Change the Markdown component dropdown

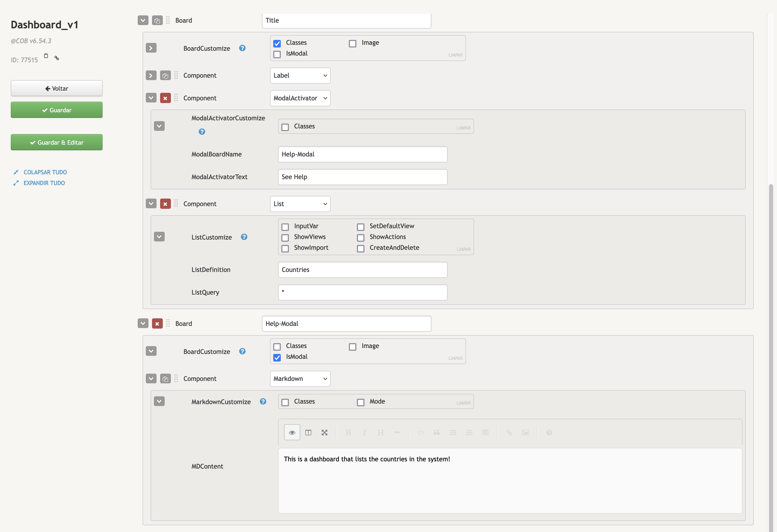coord(300,378)
